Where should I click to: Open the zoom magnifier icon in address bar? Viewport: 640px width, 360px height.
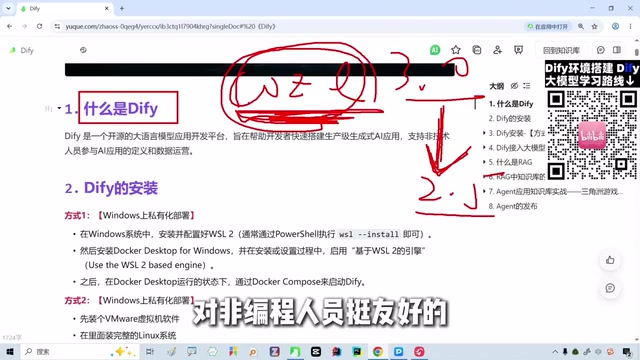tap(581, 26)
